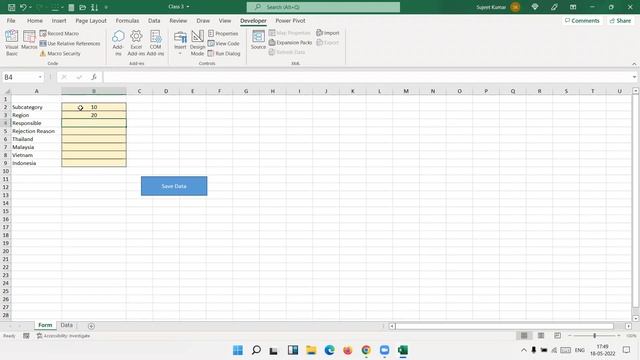The image size is (640, 360).
Task: Select cell B2 containing 10
Action: tap(94, 107)
